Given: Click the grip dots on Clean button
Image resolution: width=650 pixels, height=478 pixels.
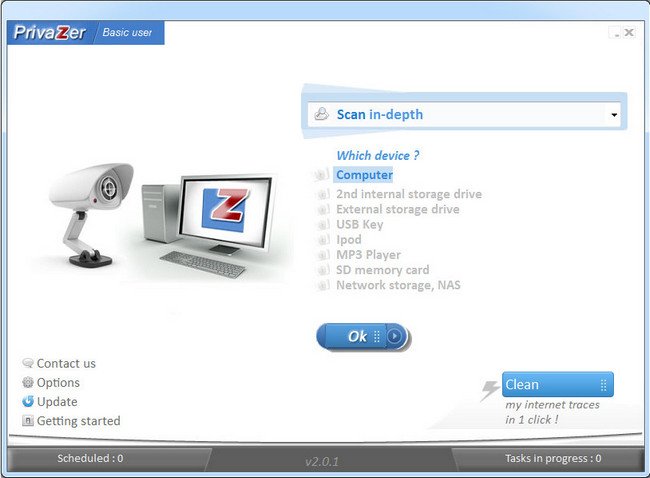Looking at the screenshot, I should tap(604, 385).
